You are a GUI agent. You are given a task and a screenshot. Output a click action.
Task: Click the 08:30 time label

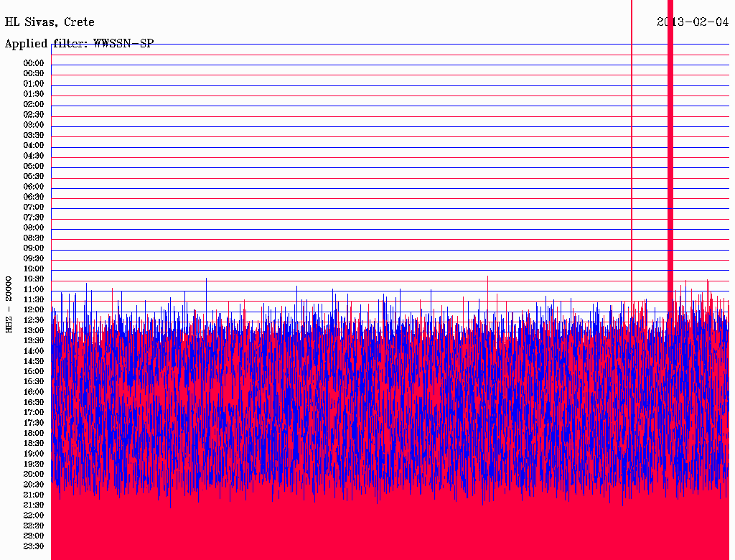(x=34, y=238)
